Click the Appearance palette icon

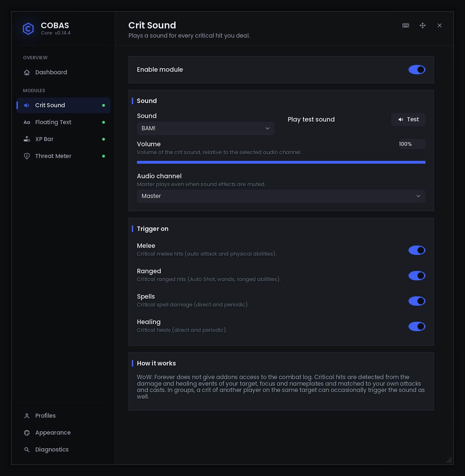click(x=27, y=432)
